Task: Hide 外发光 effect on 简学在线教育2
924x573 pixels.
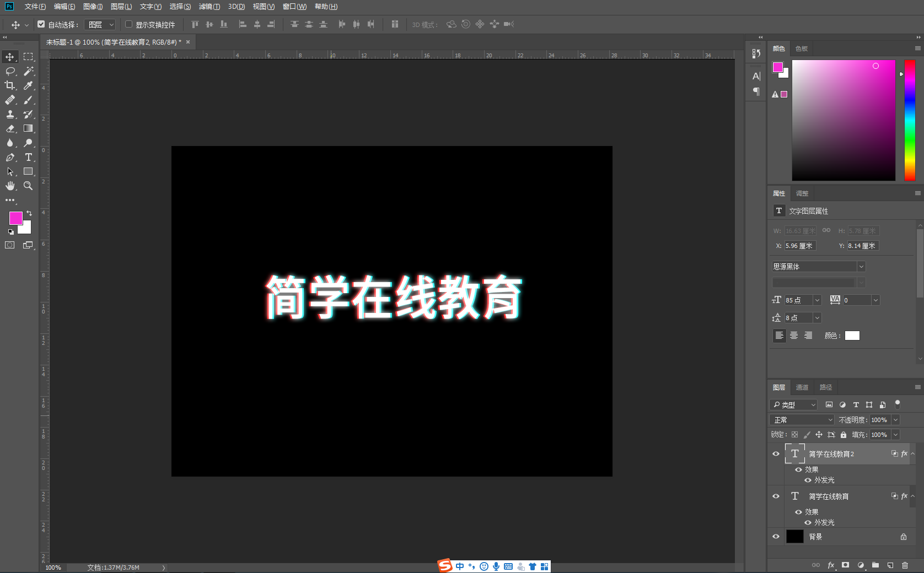Action: [x=808, y=480]
